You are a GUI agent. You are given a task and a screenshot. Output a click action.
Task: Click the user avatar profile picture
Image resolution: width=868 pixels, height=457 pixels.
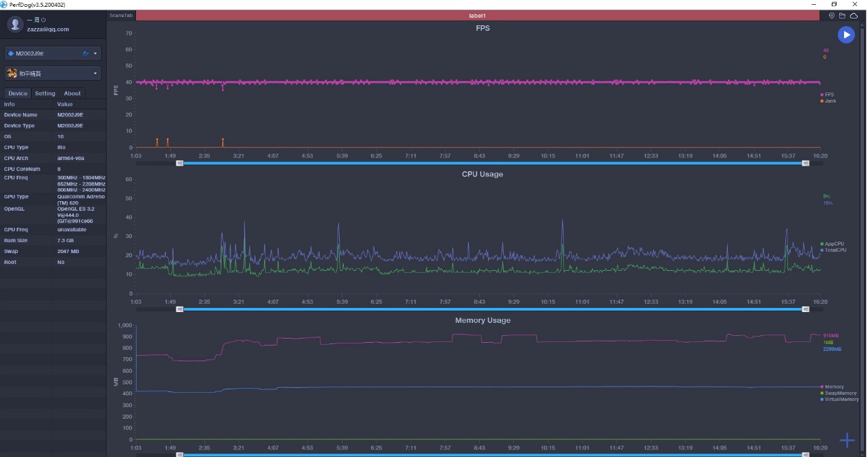coord(15,25)
